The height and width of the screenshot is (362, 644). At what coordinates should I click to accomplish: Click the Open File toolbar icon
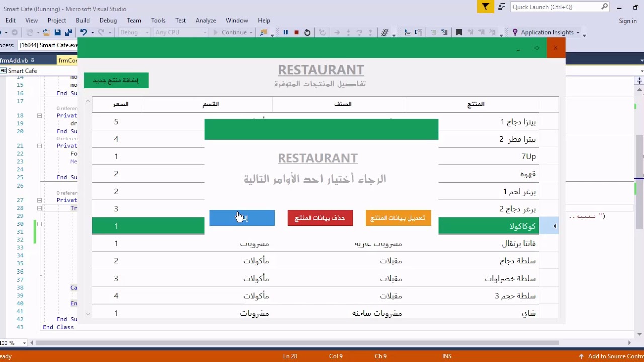46,32
